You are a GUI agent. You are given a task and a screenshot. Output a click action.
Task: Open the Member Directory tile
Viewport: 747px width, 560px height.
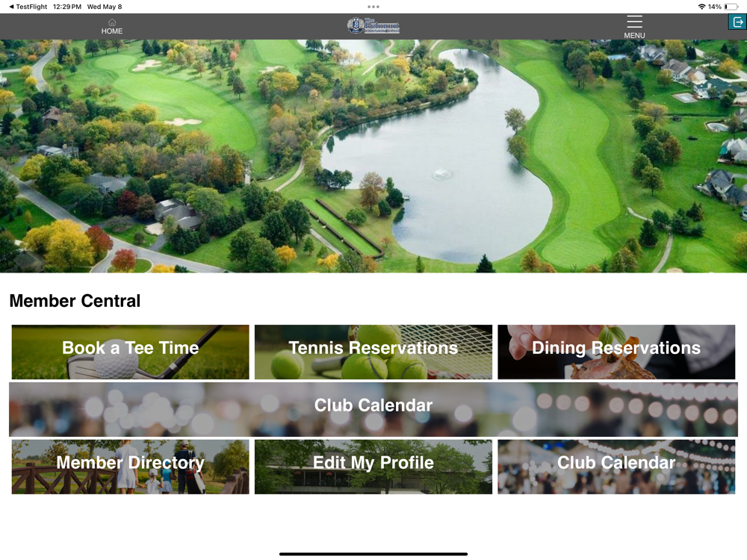(130, 467)
